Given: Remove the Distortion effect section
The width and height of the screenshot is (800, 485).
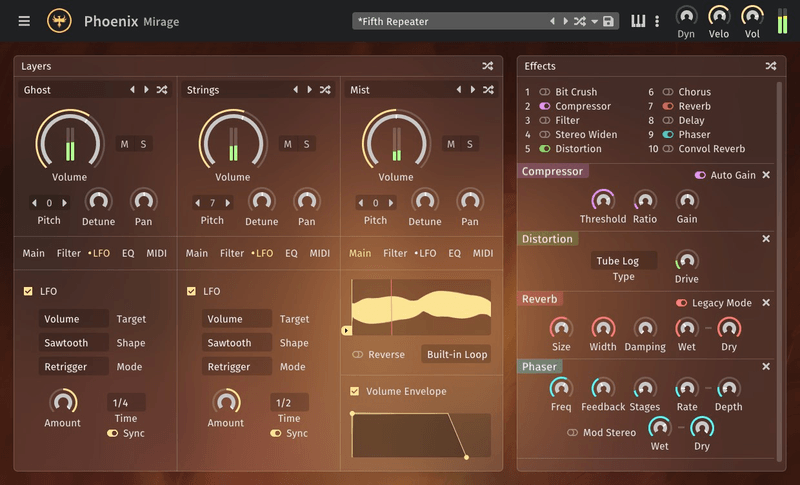Looking at the screenshot, I should (766, 239).
